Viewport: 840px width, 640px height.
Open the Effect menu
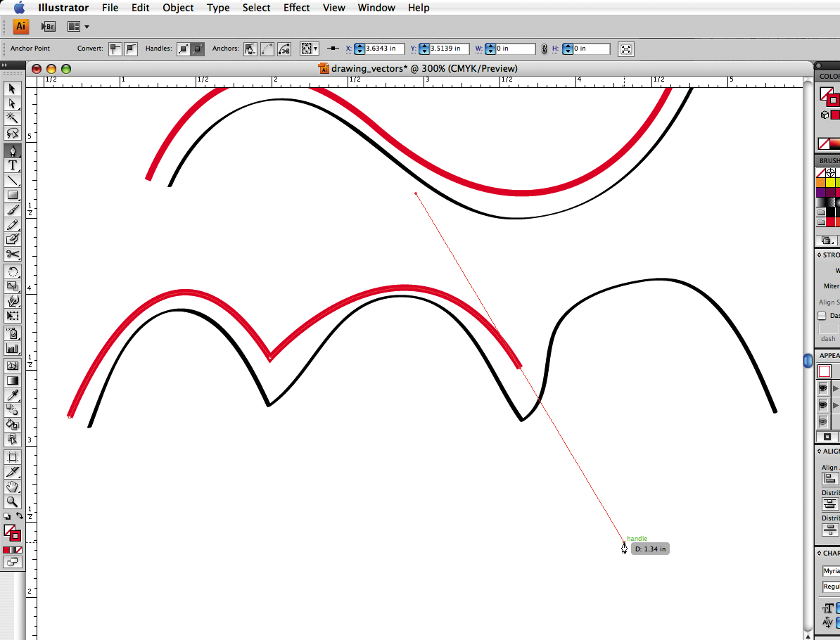(296, 8)
